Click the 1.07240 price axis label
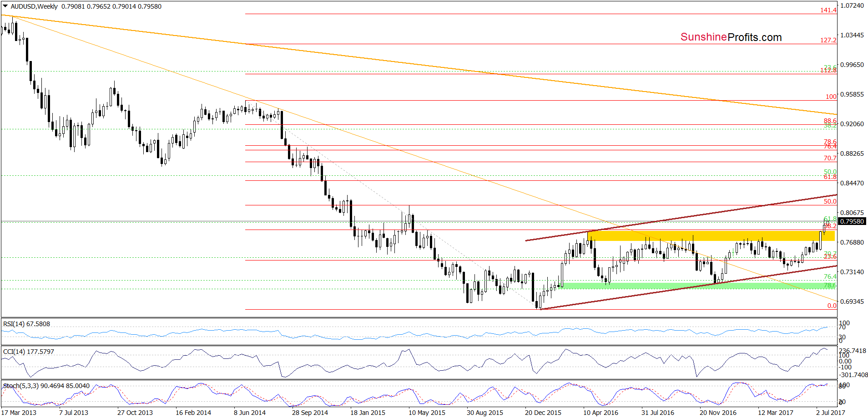 pos(852,5)
